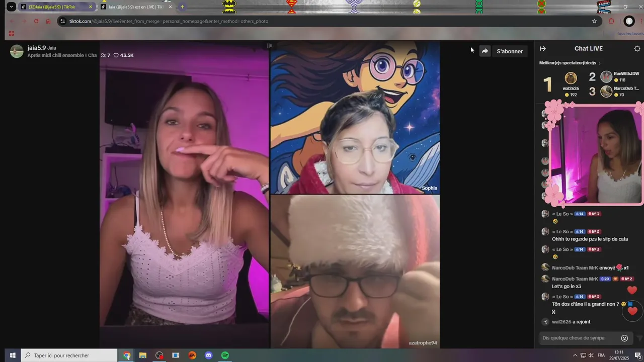View site information icon in address bar
Viewport: 644px width, 362px height.
coord(62,21)
